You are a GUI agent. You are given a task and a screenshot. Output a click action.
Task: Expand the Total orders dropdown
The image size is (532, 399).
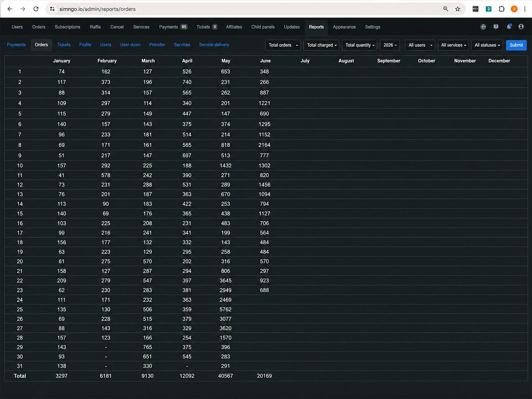pos(283,45)
